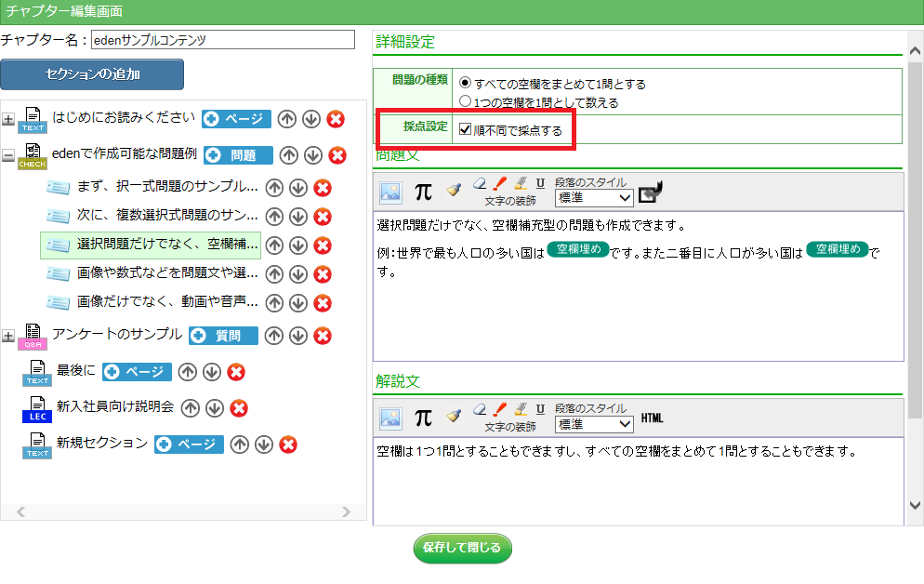This screenshot has width=924, height=584.
Task: Delete the アンケートのサンプル section
Action: click(323, 336)
